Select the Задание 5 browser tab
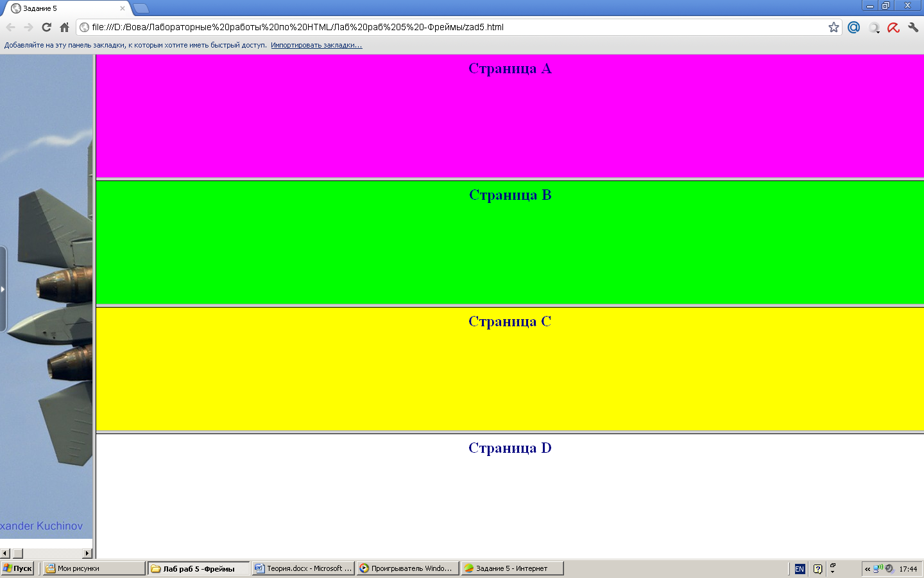924x578 pixels. (x=66, y=8)
